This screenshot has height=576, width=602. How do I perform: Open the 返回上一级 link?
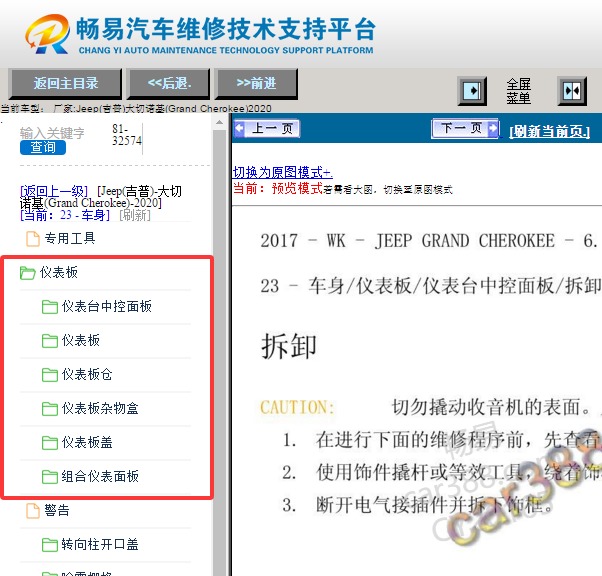[54, 191]
